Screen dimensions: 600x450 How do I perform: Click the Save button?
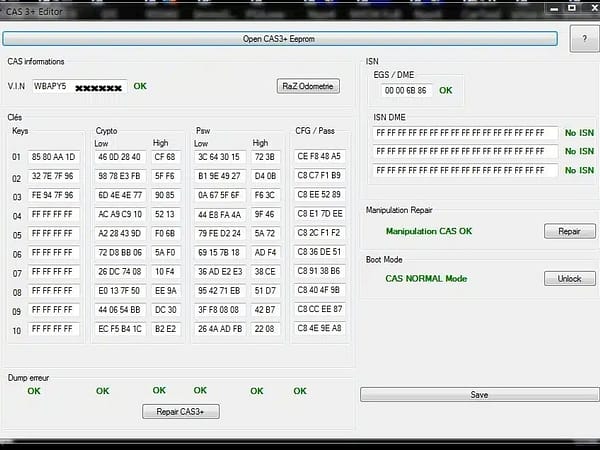point(479,395)
